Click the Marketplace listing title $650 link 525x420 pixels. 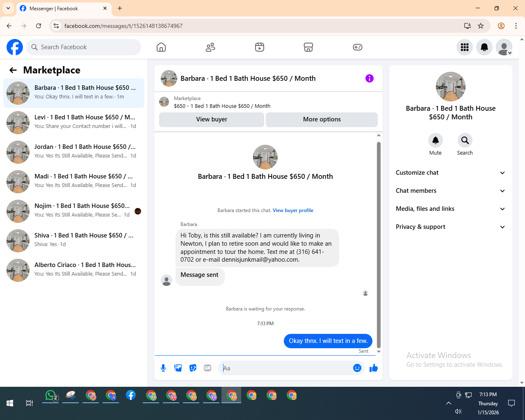pos(222,106)
